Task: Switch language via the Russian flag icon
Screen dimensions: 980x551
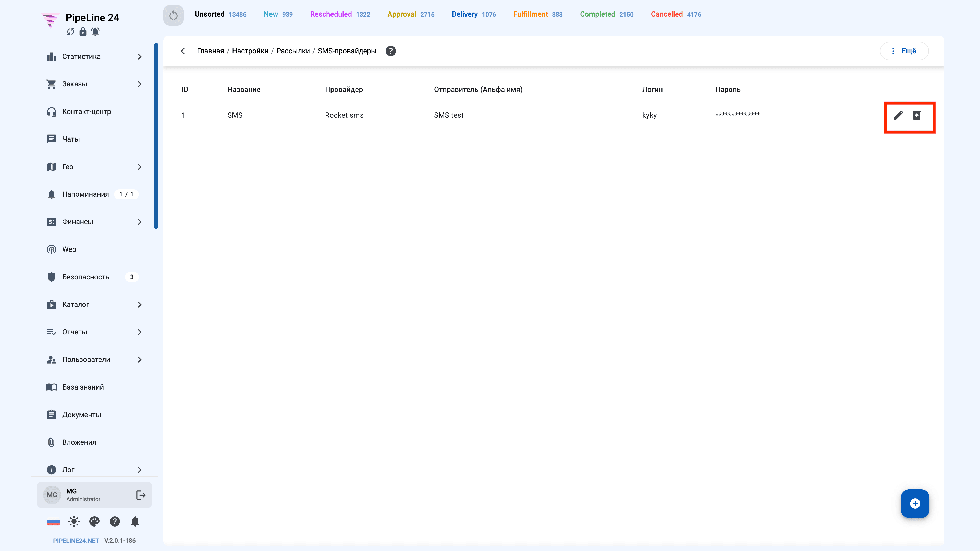Action: 53,522
